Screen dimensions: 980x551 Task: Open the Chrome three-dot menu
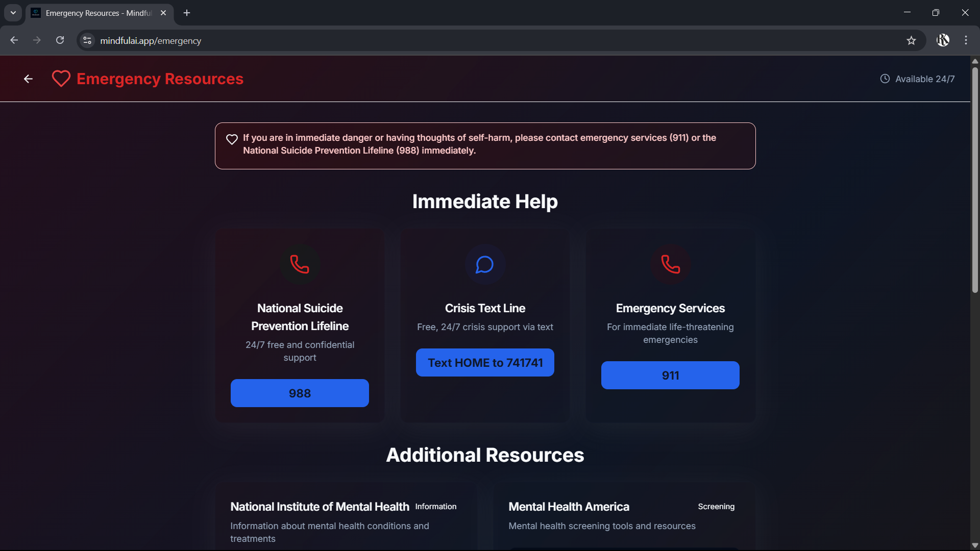tap(966, 40)
